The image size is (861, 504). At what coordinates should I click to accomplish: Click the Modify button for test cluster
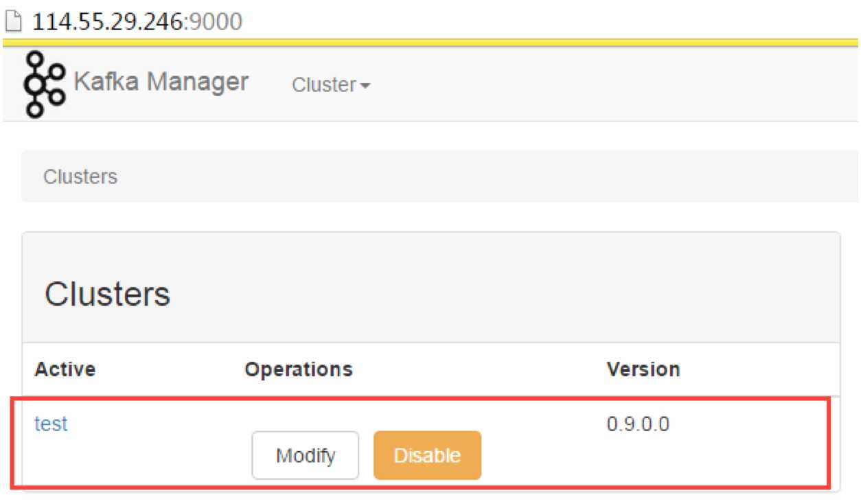coord(306,455)
